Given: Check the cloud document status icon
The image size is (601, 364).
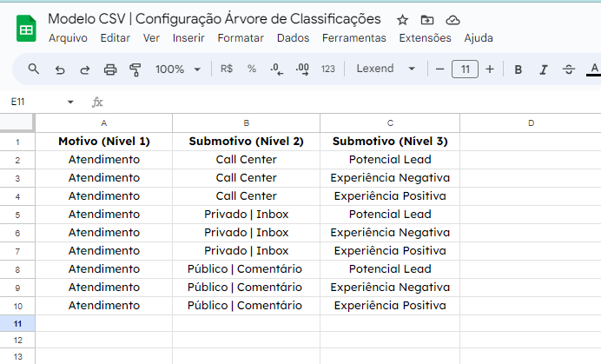Looking at the screenshot, I should [452, 20].
